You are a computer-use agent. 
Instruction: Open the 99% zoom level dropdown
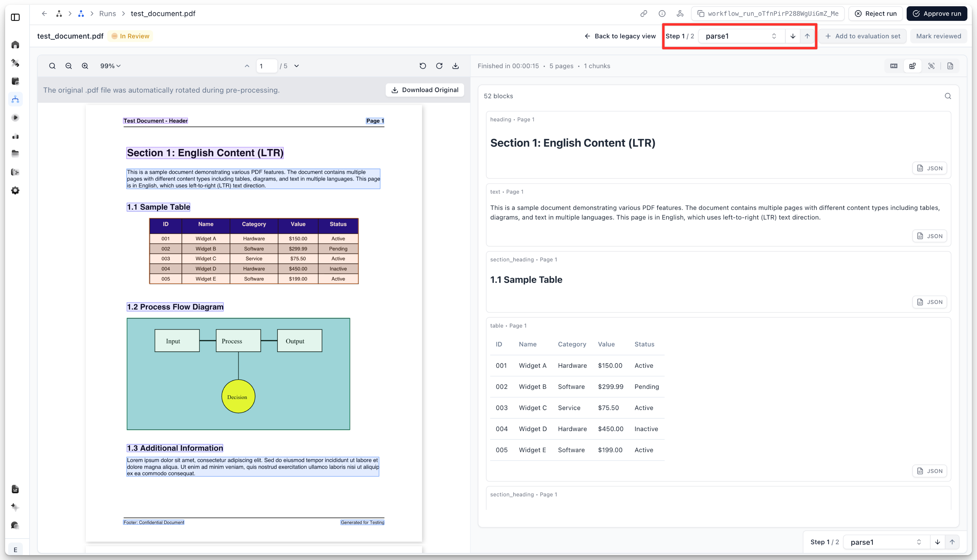coord(110,66)
